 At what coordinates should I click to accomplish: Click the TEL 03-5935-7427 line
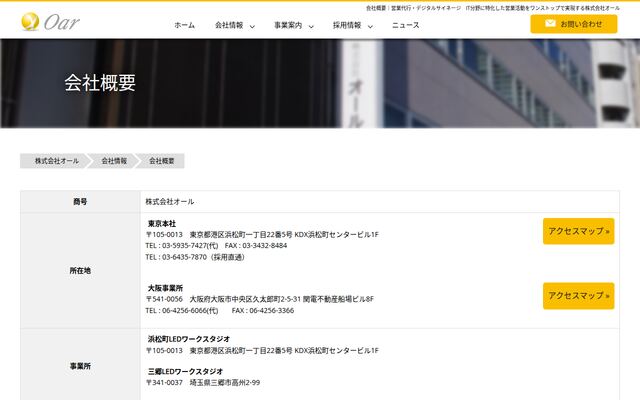[x=216, y=246]
